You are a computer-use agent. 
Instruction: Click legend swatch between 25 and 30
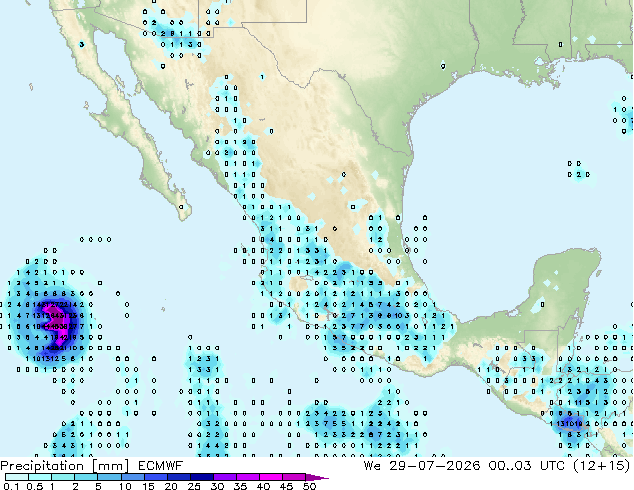point(201,477)
